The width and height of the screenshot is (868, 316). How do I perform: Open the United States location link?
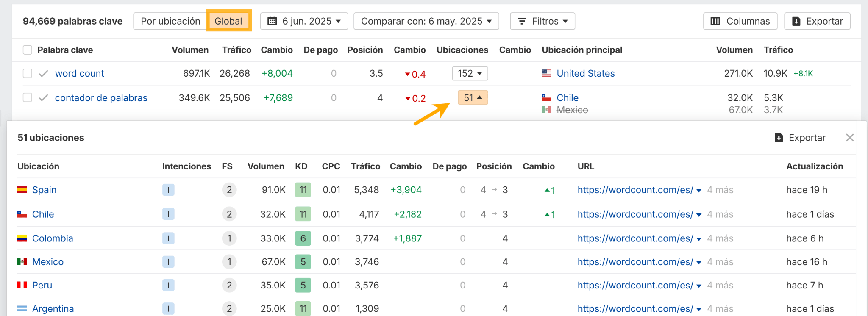pyautogui.click(x=585, y=73)
